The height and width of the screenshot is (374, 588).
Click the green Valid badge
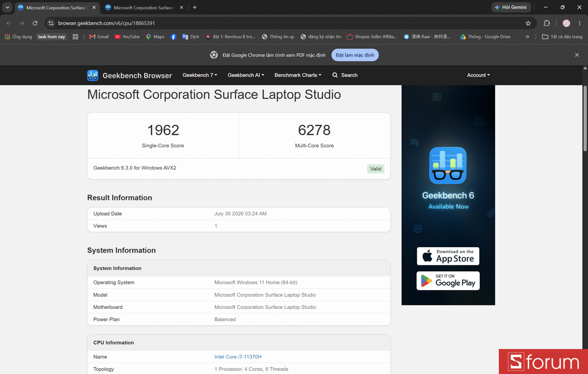[376, 169]
